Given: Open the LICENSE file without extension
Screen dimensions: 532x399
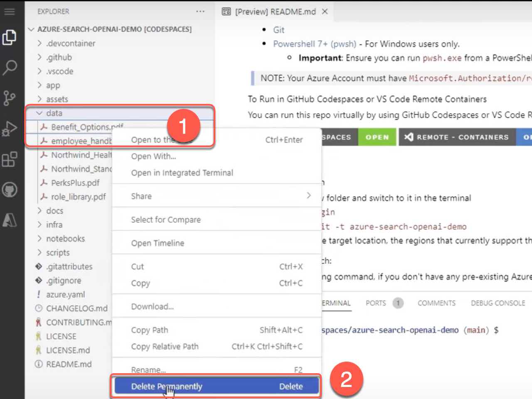Looking at the screenshot, I should coord(56,336).
